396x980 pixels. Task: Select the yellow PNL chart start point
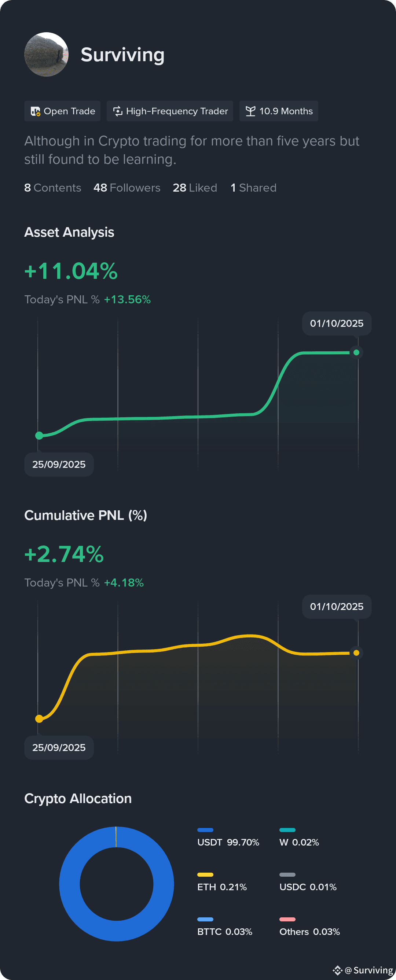(x=39, y=719)
